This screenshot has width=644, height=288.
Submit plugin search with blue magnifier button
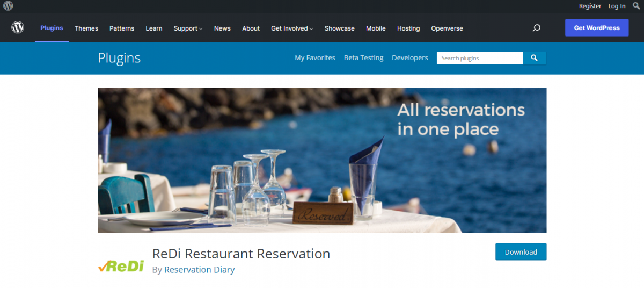(x=535, y=58)
